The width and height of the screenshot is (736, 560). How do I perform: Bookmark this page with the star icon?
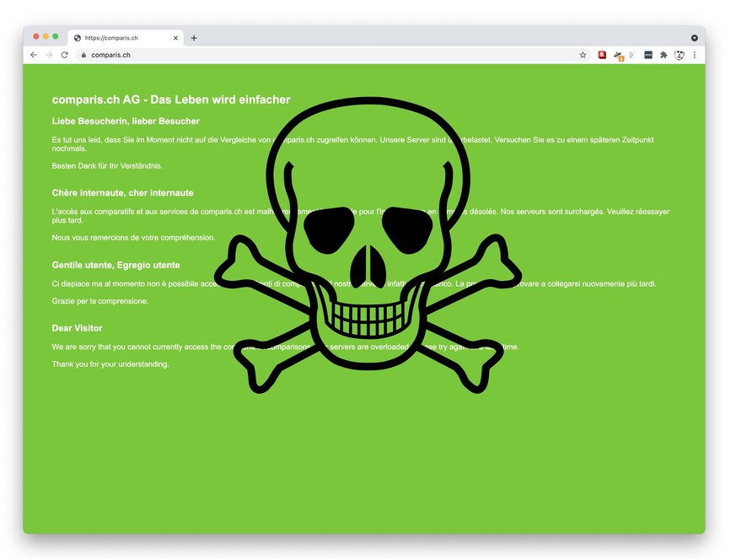tap(583, 55)
